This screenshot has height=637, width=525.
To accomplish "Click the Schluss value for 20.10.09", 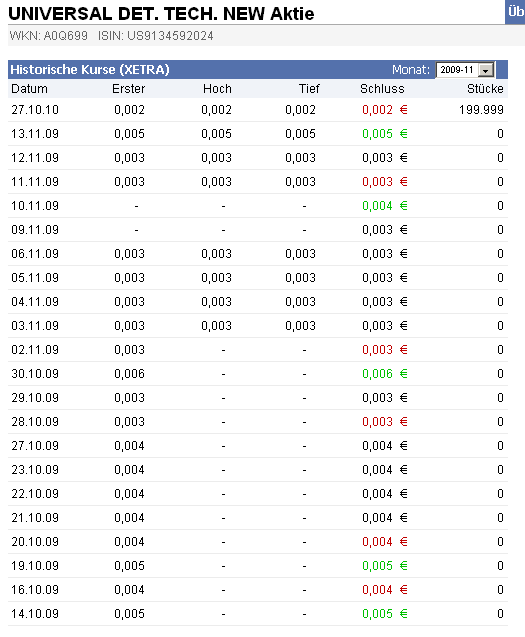I will (x=385, y=542).
